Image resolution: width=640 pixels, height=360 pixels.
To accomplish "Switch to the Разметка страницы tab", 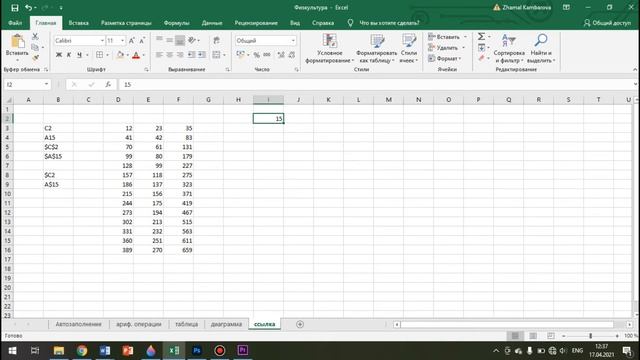I will (x=126, y=23).
